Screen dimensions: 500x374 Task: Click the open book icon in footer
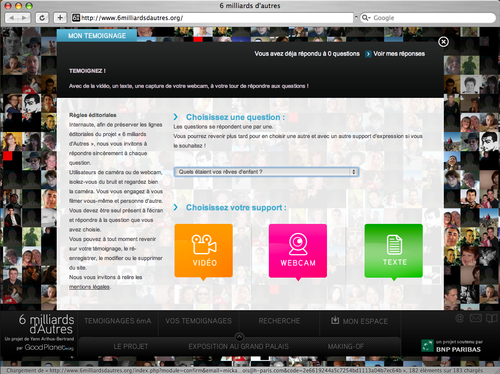pyautogui.click(x=492, y=318)
